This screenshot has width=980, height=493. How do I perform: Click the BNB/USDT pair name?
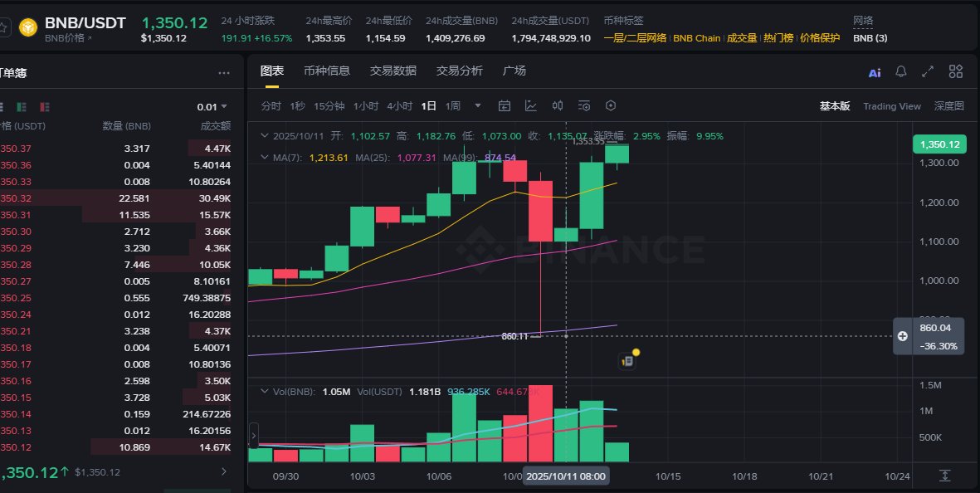coord(85,23)
